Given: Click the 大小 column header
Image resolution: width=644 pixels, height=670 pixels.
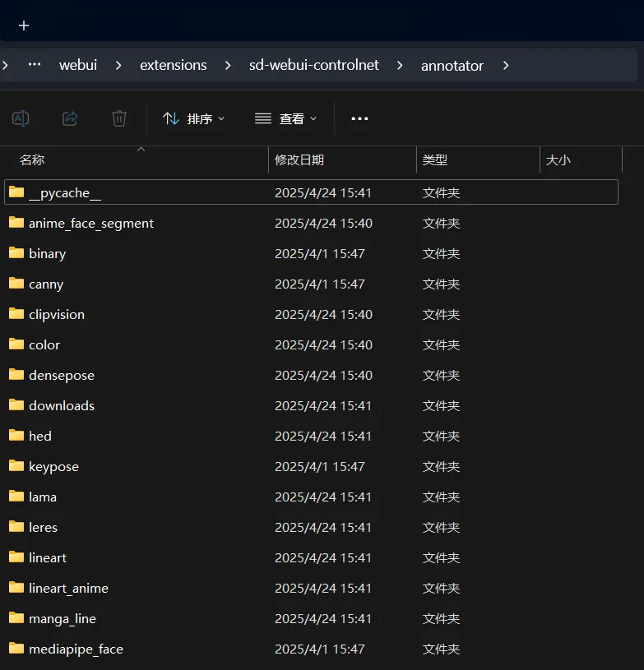Looking at the screenshot, I should pos(558,160).
